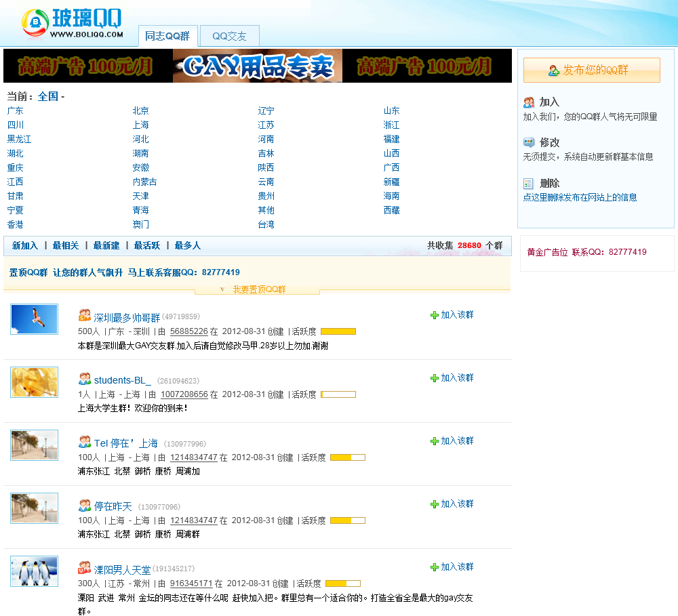This screenshot has width=678, height=616.
Task: Click group icon beside students-BL_
Action: point(84,379)
